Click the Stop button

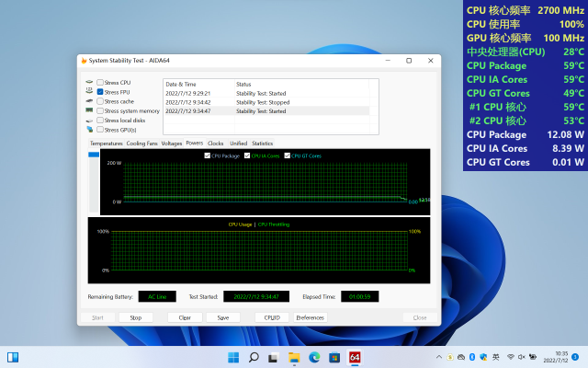[x=136, y=317]
